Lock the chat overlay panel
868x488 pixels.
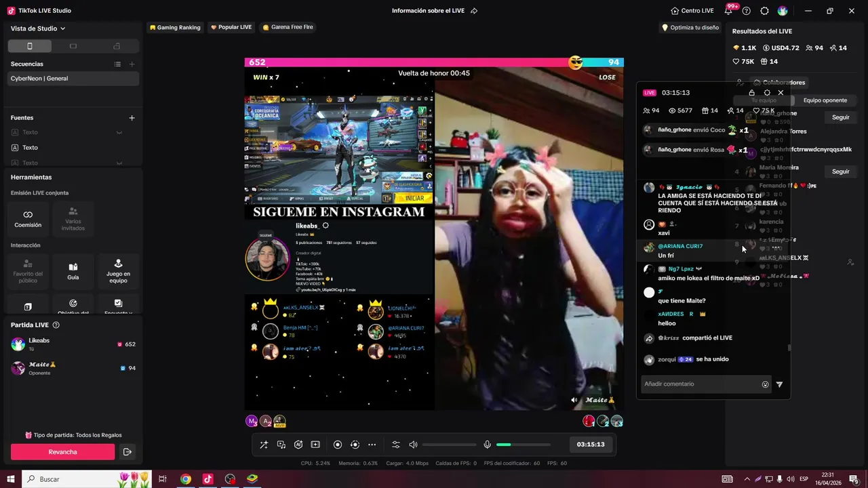(x=751, y=93)
